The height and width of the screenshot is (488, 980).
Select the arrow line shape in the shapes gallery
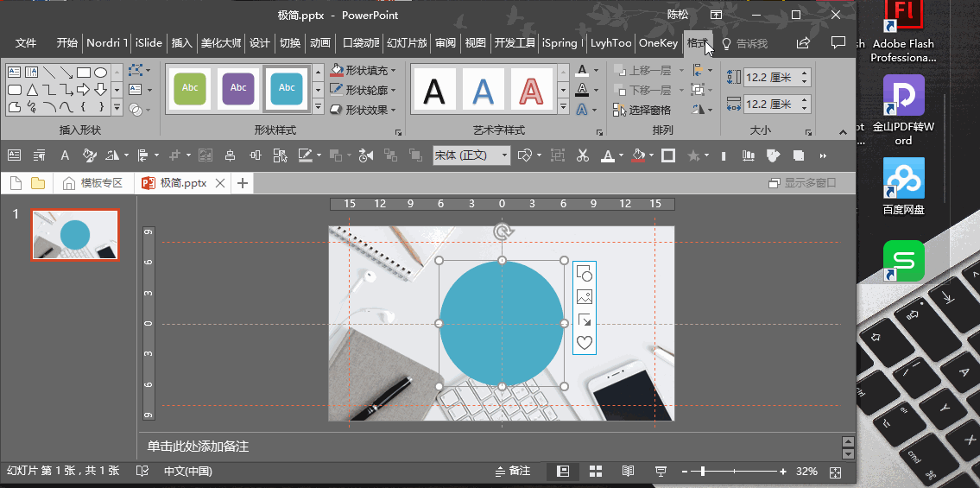[x=66, y=73]
